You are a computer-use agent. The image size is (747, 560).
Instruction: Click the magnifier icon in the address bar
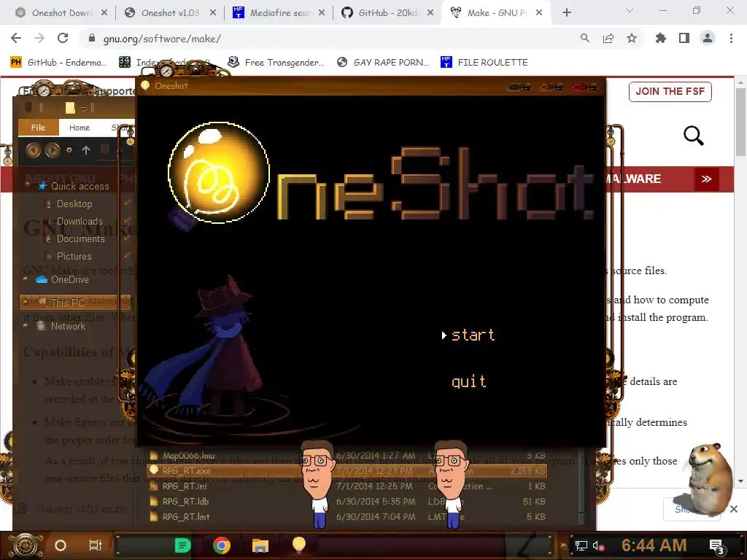pos(584,38)
